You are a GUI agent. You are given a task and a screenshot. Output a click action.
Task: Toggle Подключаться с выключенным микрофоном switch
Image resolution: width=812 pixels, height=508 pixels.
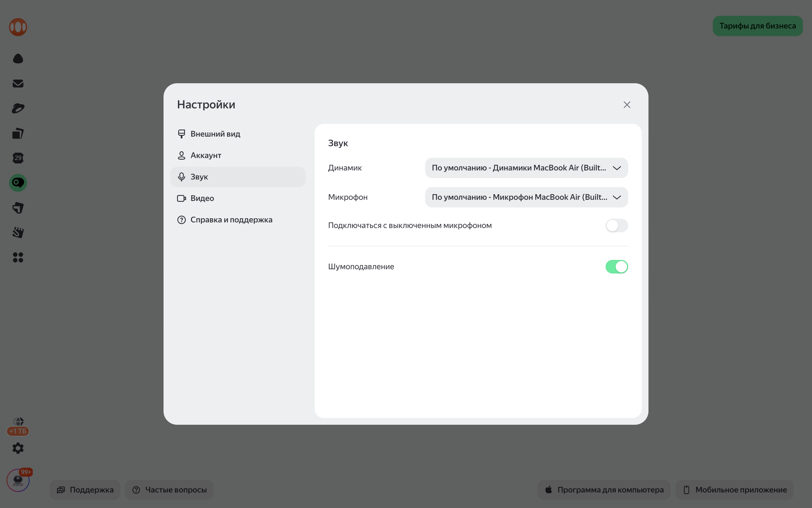coord(617,225)
